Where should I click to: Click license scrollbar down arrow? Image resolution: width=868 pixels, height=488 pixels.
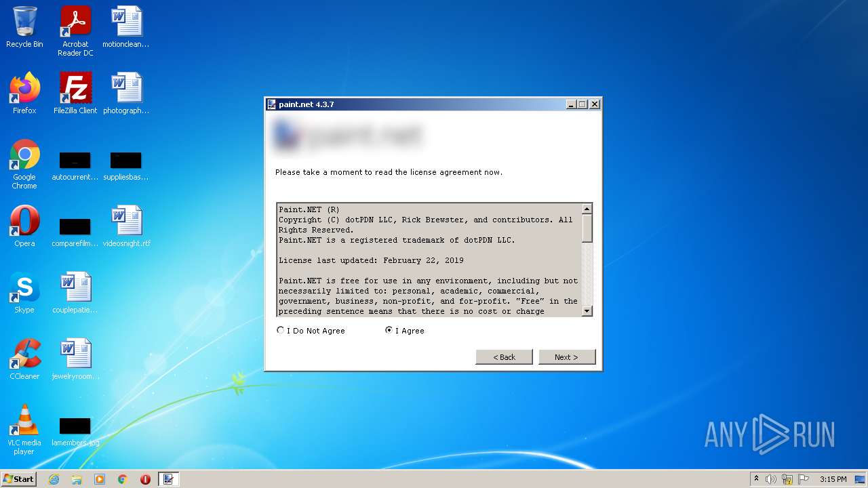pyautogui.click(x=587, y=311)
